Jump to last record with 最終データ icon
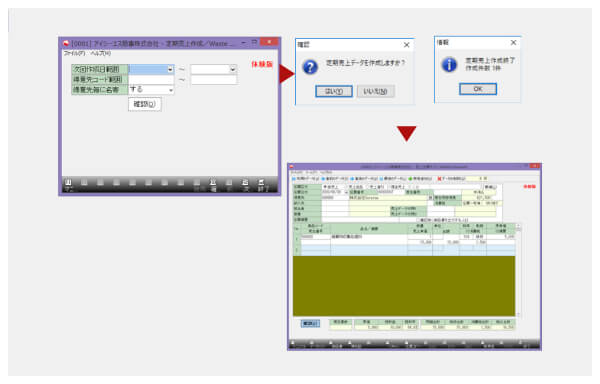The image size is (600, 384). coord(382,179)
